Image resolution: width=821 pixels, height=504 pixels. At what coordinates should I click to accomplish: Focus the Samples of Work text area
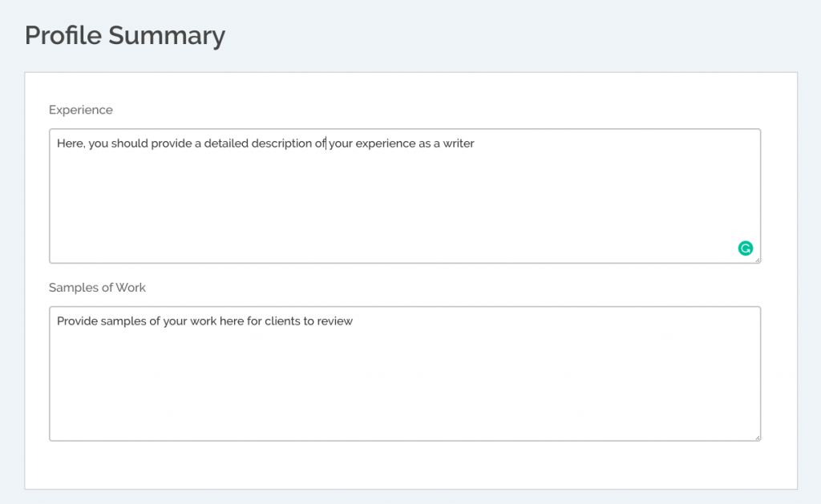tap(405, 373)
